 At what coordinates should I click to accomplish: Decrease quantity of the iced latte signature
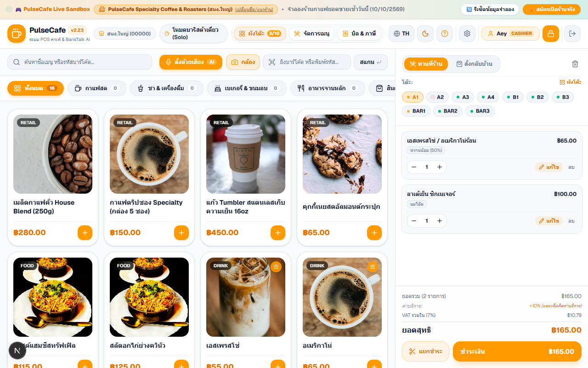(414, 221)
